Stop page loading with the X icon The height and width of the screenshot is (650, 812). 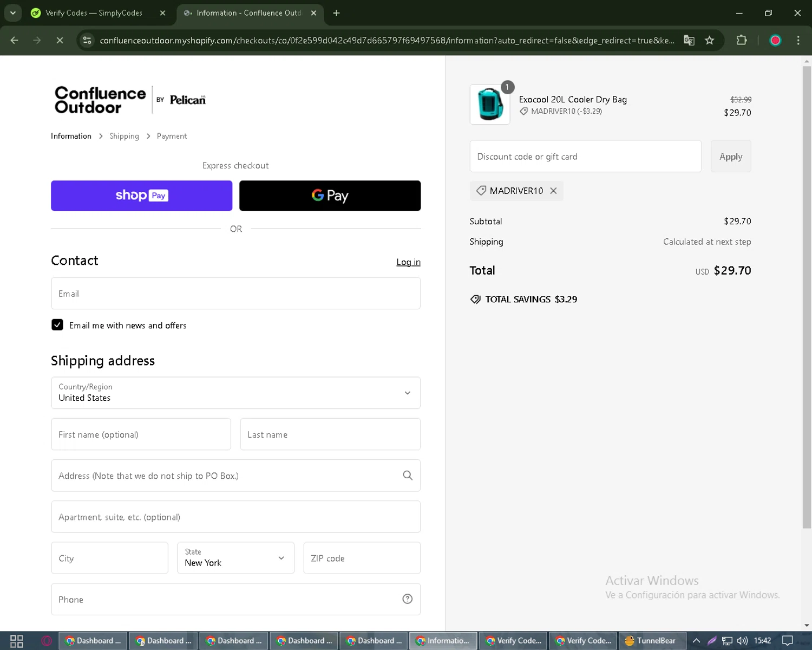(x=60, y=41)
